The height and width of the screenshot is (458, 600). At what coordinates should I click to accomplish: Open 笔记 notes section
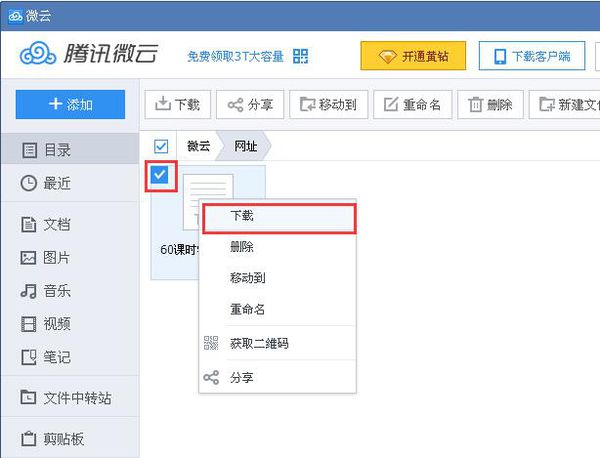click(58, 357)
